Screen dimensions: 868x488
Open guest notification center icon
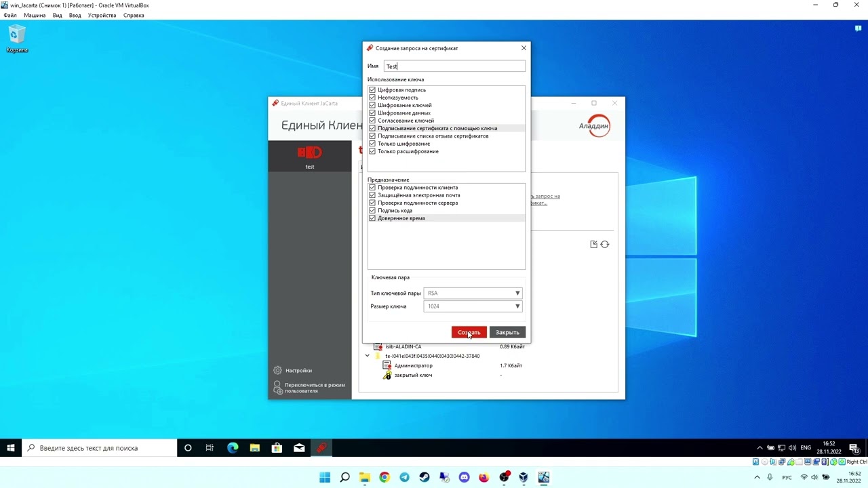tap(854, 448)
